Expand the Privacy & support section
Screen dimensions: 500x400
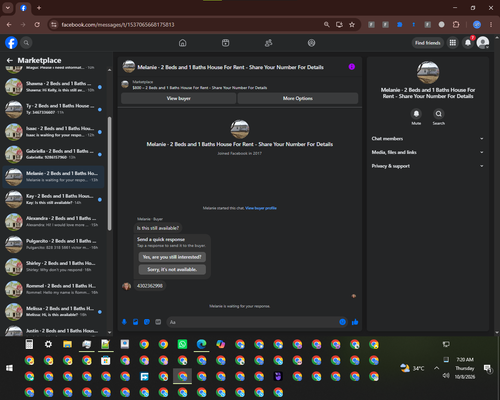click(x=428, y=166)
